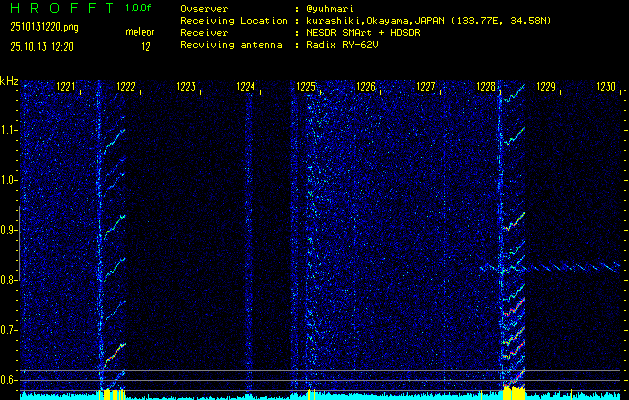
Task: Select the 1223 time marker
Action: (x=186, y=87)
